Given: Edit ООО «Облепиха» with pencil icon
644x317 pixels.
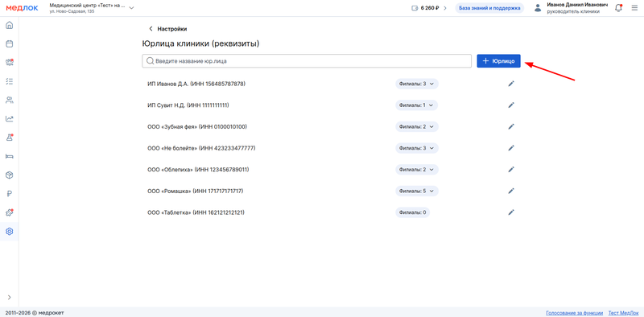Looking at the screenshot, I should 511,169.
